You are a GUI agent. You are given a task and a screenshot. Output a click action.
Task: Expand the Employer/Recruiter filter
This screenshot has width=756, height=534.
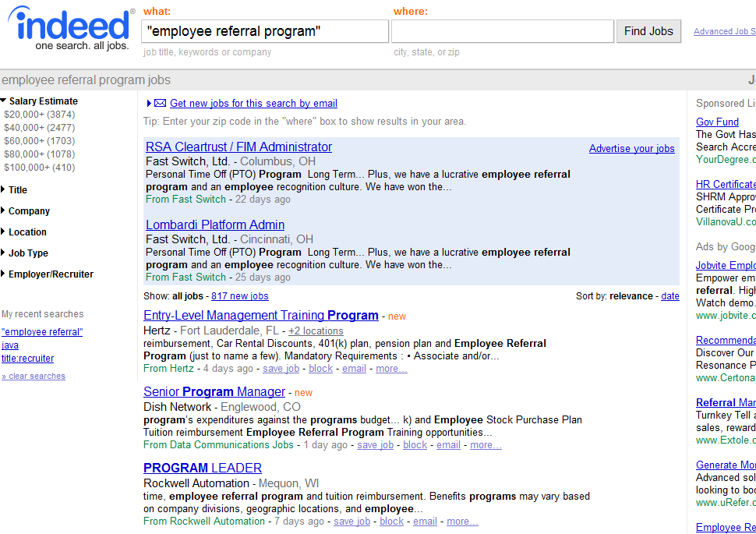48,274
